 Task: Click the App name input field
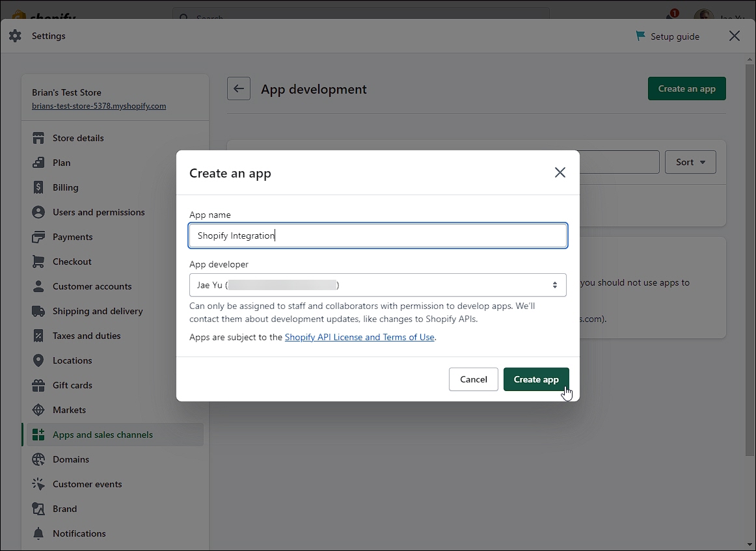(x=378, y=235)
